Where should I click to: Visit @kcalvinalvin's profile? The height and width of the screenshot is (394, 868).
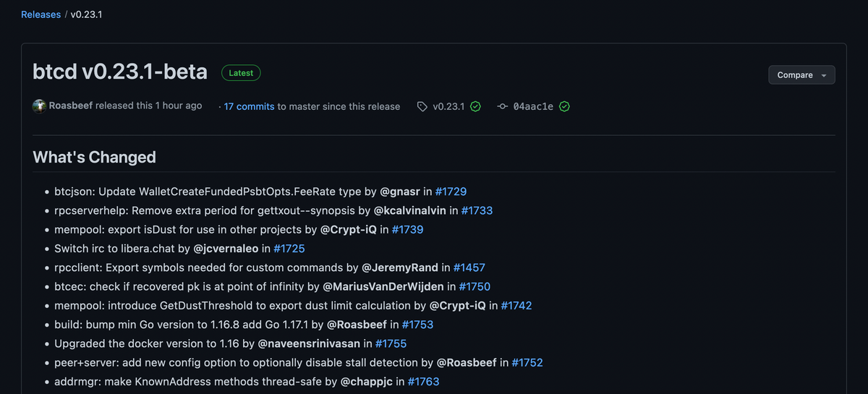tap(410, 210)
